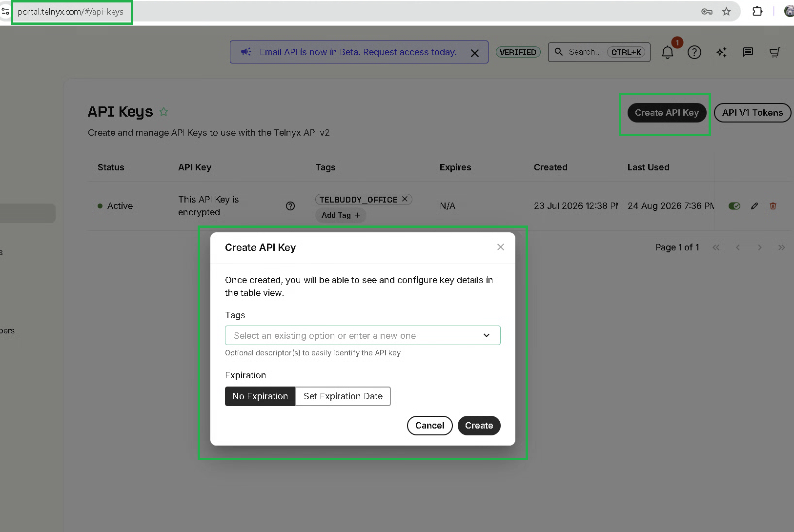
Task: Edit the API key with pencil icon
Action: (754, 206)
